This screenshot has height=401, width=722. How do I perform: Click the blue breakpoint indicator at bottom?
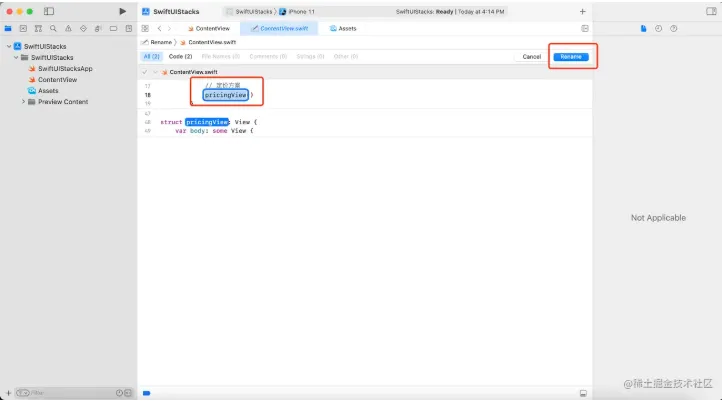click(146, 393)
